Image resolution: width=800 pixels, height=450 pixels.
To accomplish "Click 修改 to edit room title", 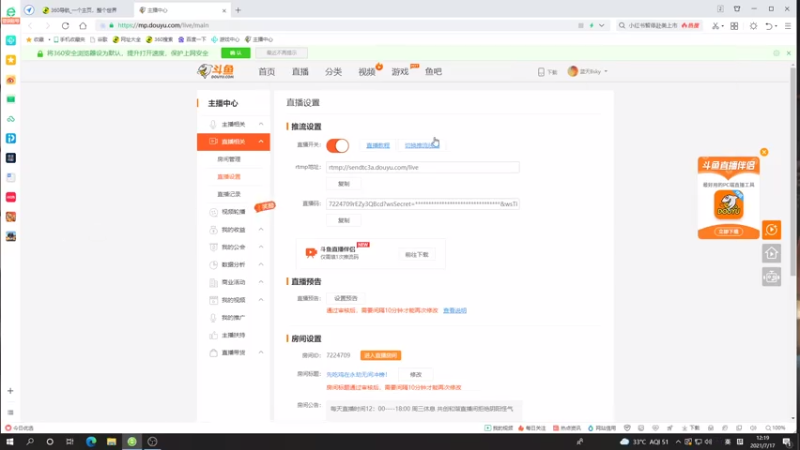I will tap(416, 374).
